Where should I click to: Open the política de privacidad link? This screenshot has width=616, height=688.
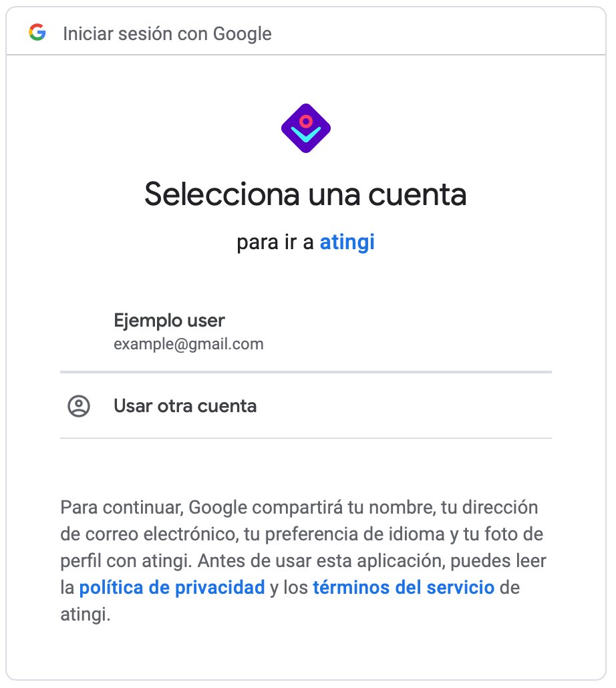click(x=172, y=588)
